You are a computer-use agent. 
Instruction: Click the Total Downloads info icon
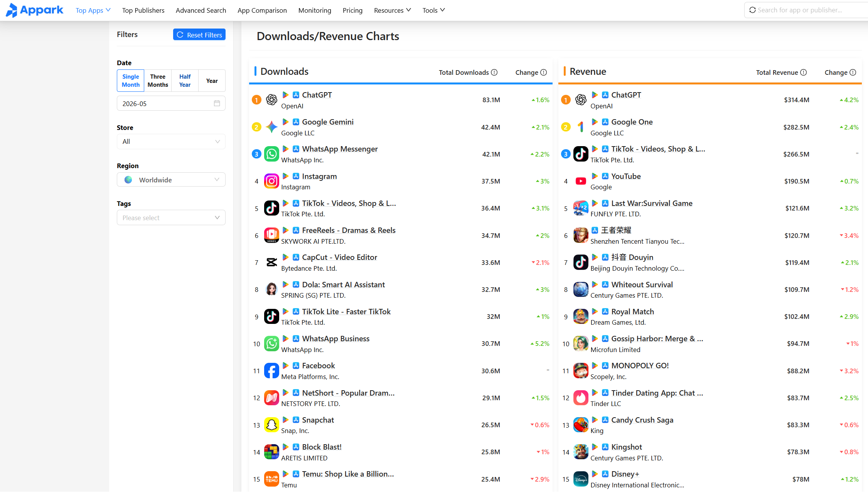[x=494, y=72]
